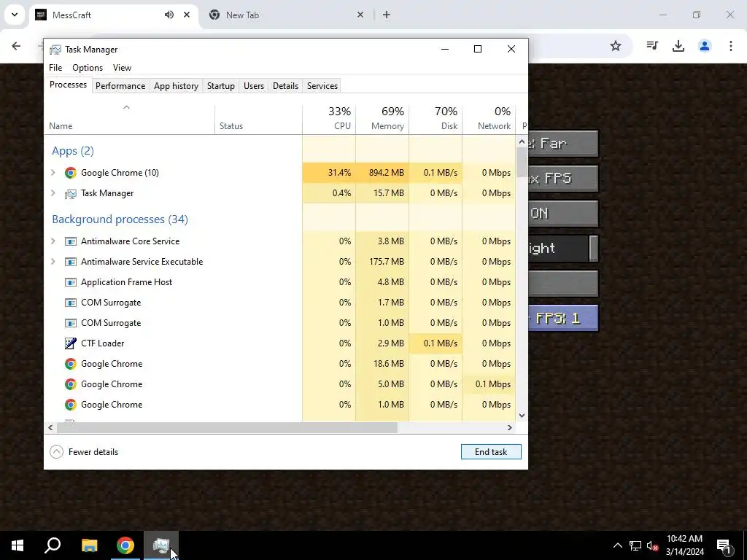Open network status tray icon
The image size is (747, 560).
[635, 545]
